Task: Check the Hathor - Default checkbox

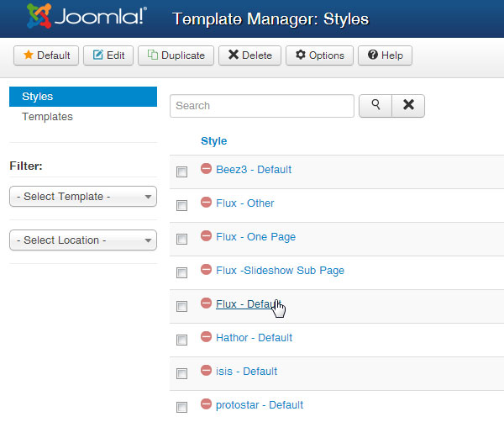Action: 181,340
